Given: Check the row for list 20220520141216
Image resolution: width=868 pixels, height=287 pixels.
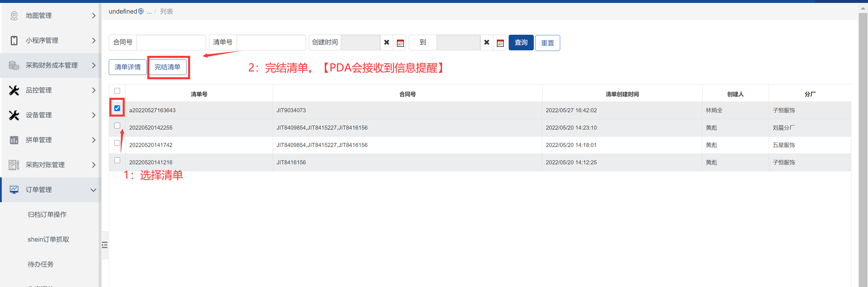Looking at the screenshot, I should pos(117,160).
